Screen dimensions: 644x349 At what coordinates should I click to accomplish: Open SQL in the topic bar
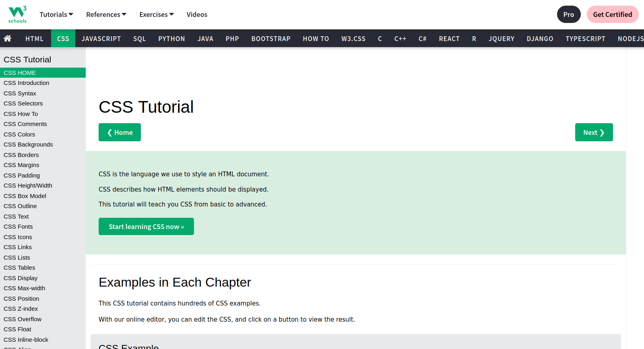[140, 39]
